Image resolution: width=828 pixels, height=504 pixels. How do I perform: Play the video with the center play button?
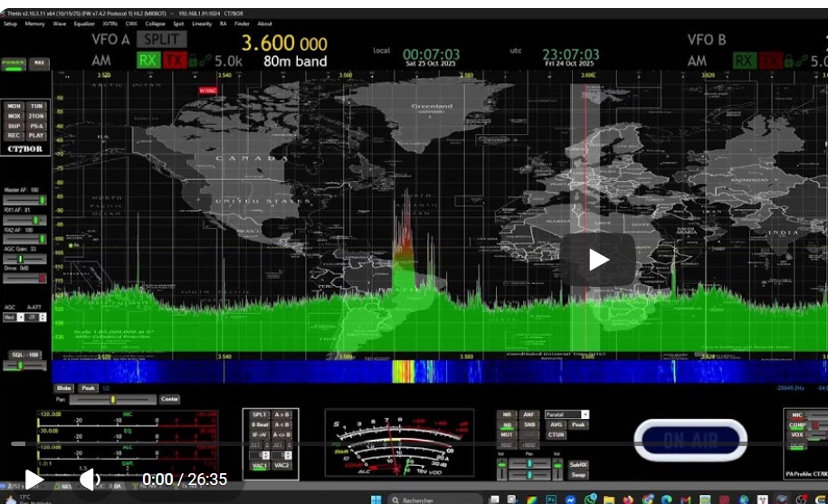coord(598,260)
